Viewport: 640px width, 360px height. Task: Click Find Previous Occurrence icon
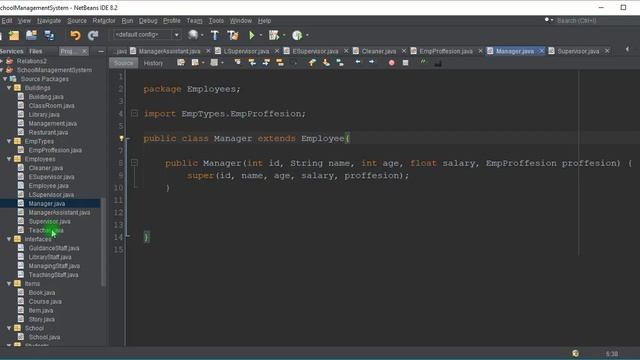pyautogui.click(x=252, y=62)
